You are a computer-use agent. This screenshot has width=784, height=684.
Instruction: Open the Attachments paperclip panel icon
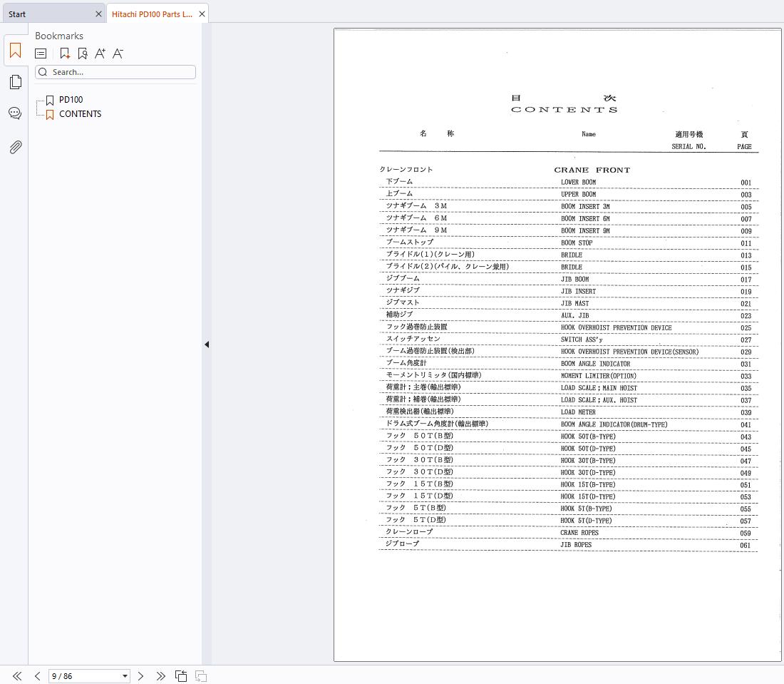pos(16,147)
